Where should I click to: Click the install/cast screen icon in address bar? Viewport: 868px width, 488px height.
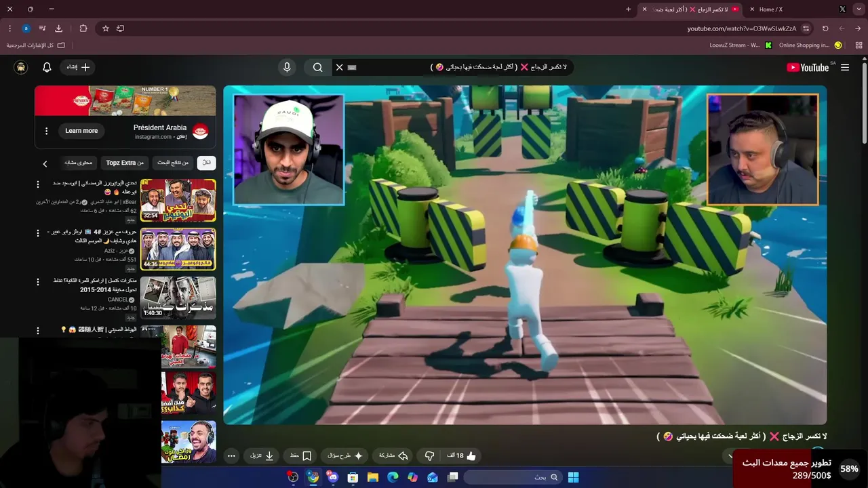click(121, 28)
